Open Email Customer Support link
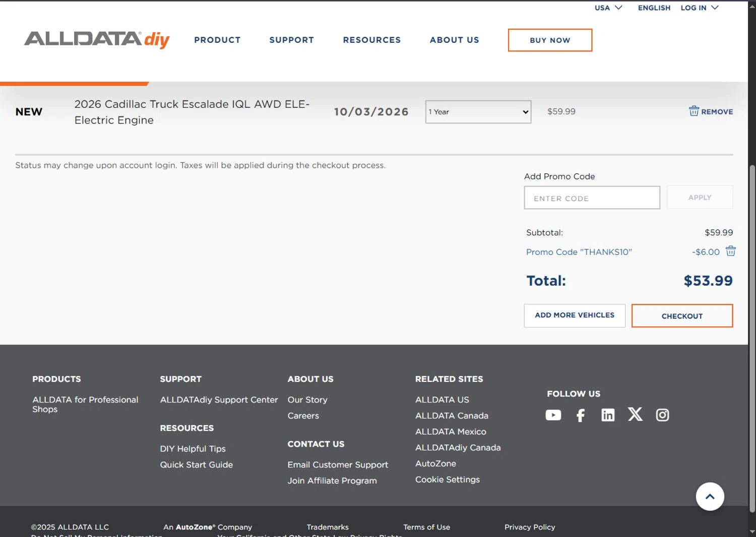 point(338,464)
